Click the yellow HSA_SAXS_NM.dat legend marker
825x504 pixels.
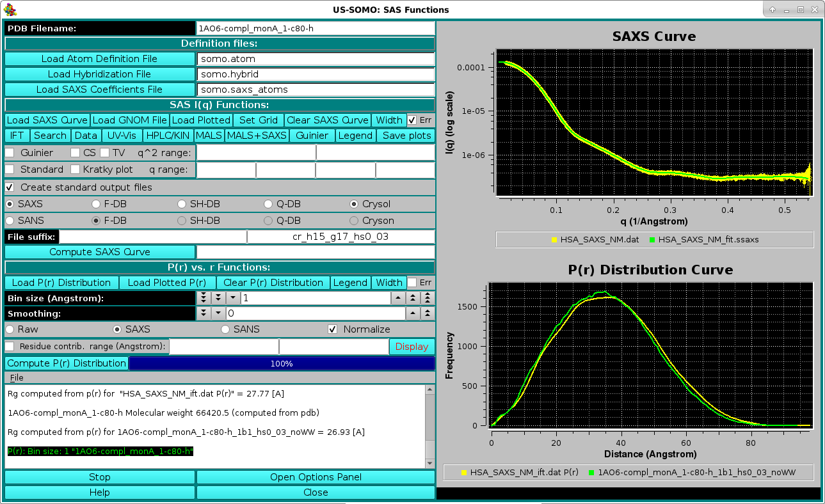click(x=554, y=240)
